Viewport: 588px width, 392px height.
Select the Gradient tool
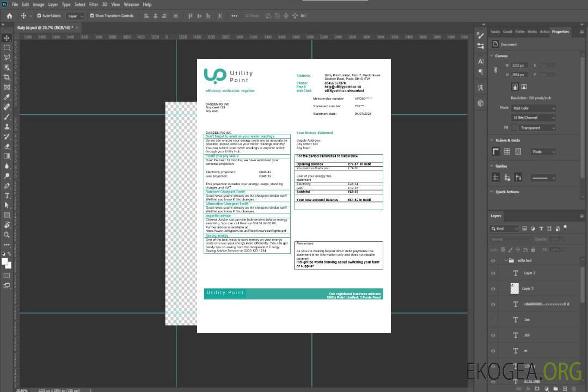[x=7, y=156]
